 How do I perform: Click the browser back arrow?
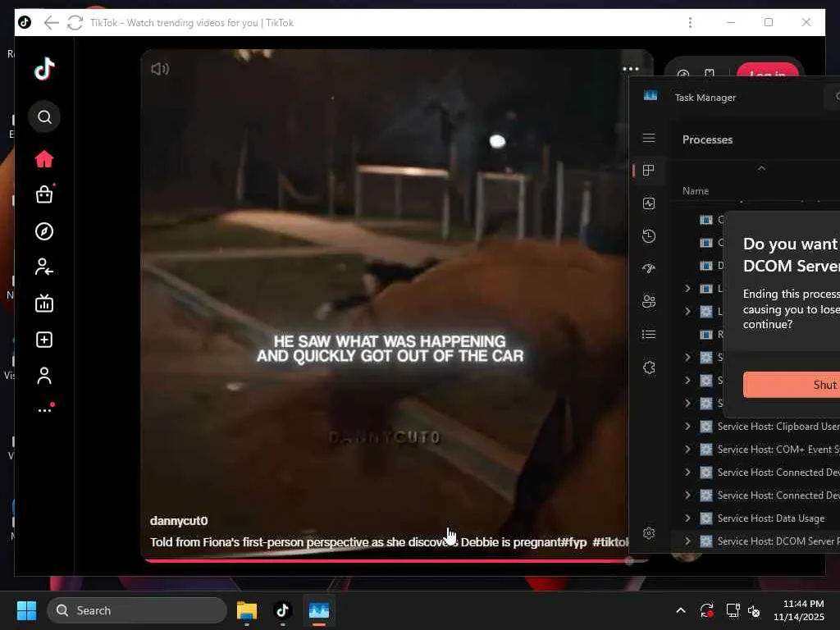52,22
